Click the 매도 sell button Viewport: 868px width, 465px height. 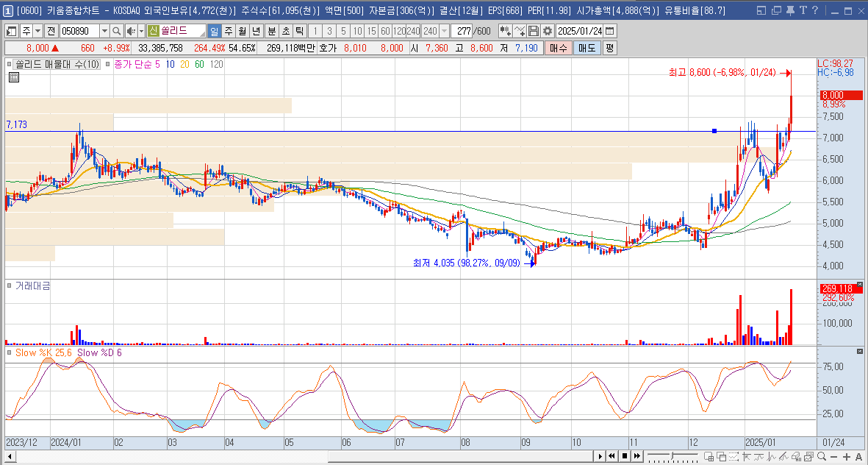(587, 49)
